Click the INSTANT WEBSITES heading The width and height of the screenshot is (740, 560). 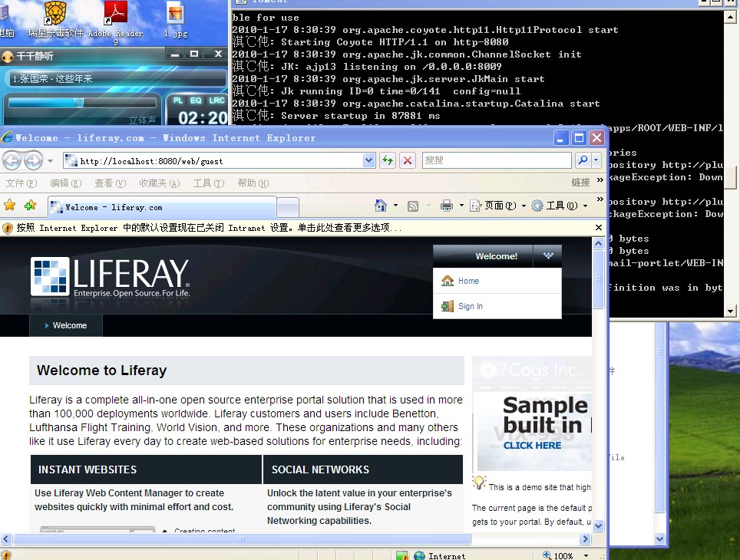pyautogui.click(x=88, y=469)
